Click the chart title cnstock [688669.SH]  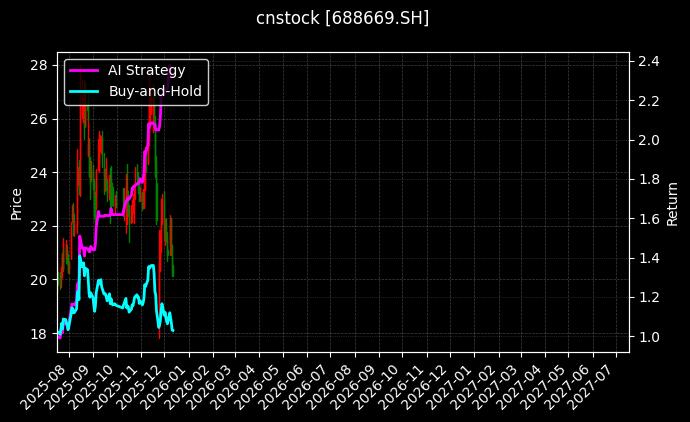[344, 19]
